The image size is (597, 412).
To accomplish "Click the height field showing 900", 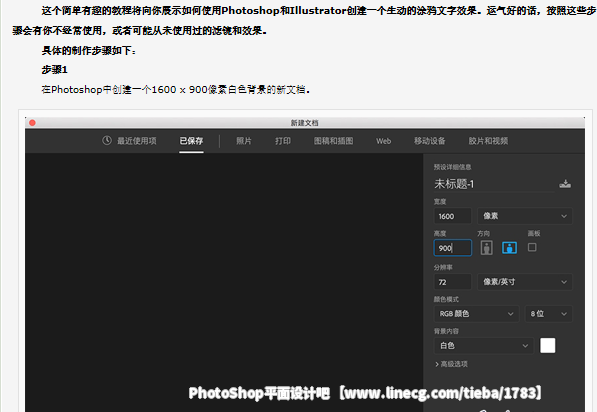I will tap(453, 248).
